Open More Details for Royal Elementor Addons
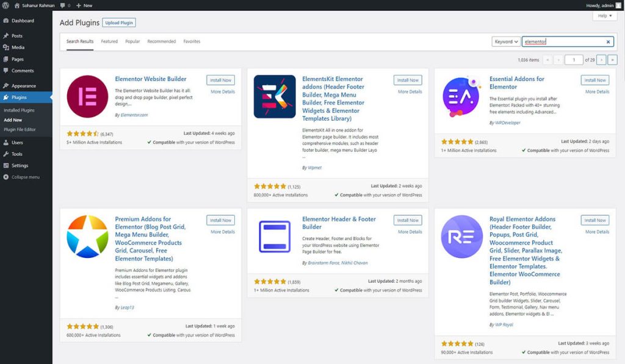 [597, 232]
